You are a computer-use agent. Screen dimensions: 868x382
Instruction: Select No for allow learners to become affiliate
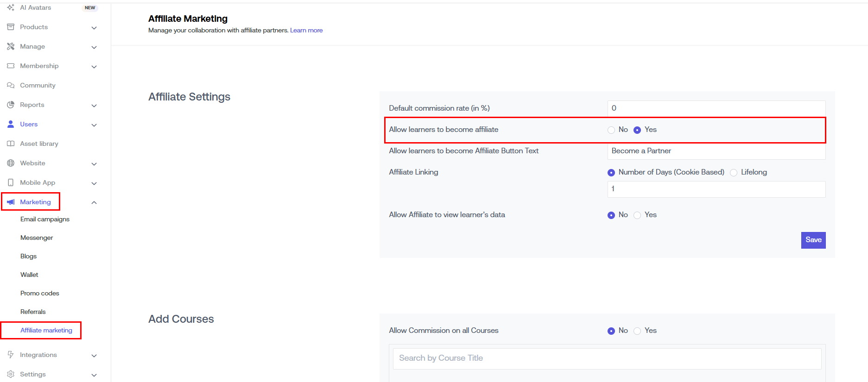[611, 130]
